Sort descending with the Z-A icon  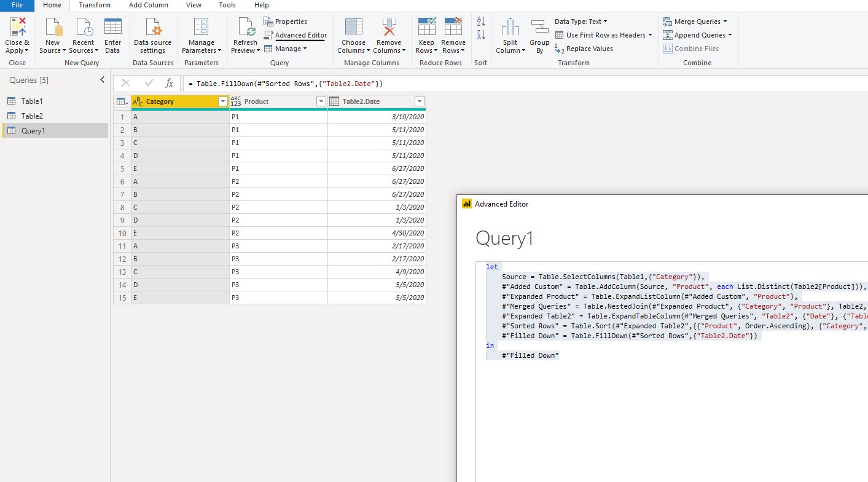click(481, 35)
